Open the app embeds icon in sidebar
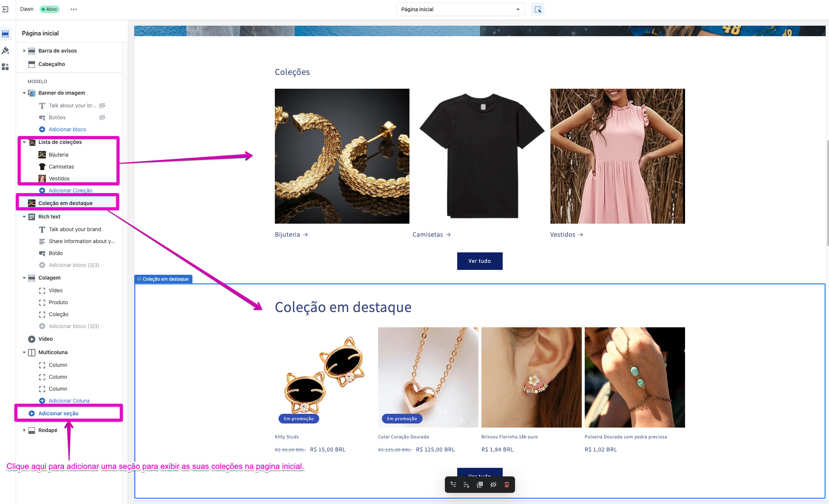The image size is (829, 504). (5, 67)
